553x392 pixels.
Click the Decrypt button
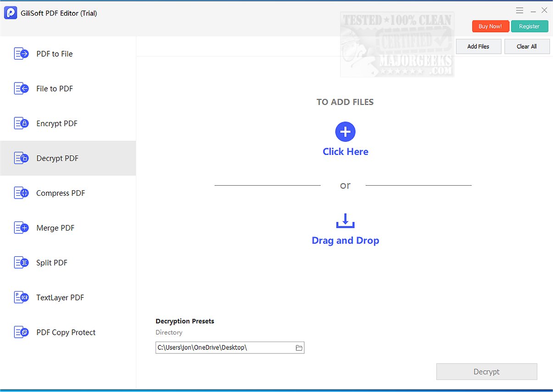click(x=486, y=372)
